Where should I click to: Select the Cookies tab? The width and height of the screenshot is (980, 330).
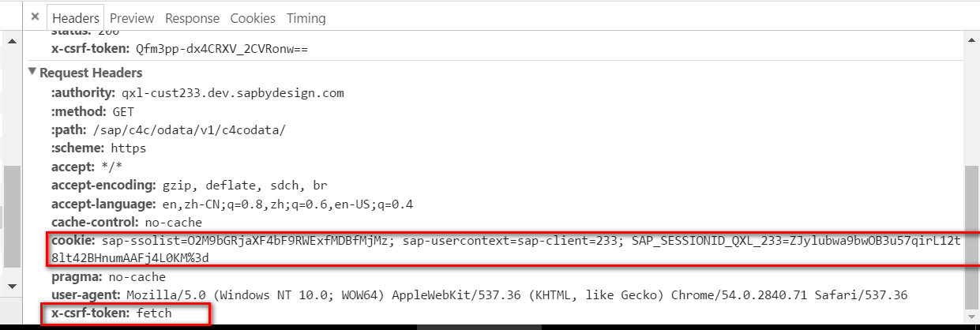tap(253, 17)
